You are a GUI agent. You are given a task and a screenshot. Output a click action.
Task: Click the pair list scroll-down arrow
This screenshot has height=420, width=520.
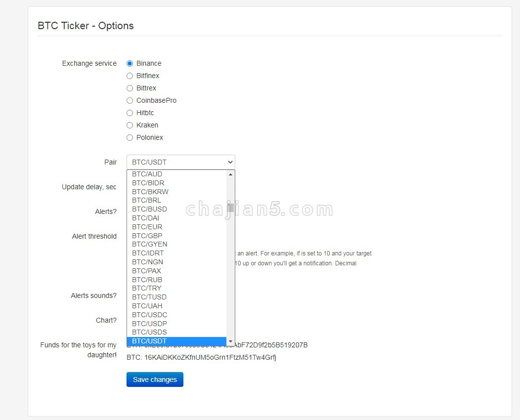pyautogui.click(x=230, y=341)
